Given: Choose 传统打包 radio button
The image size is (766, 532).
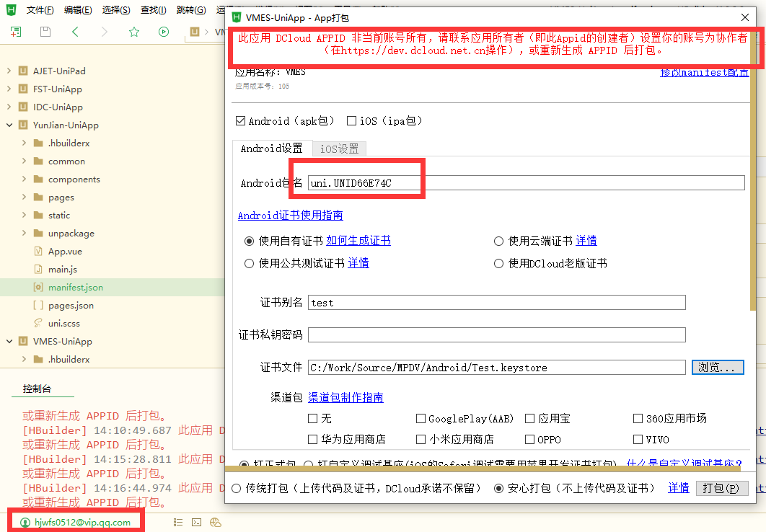Looking at the screenshot, I should [x=237, y=489].
